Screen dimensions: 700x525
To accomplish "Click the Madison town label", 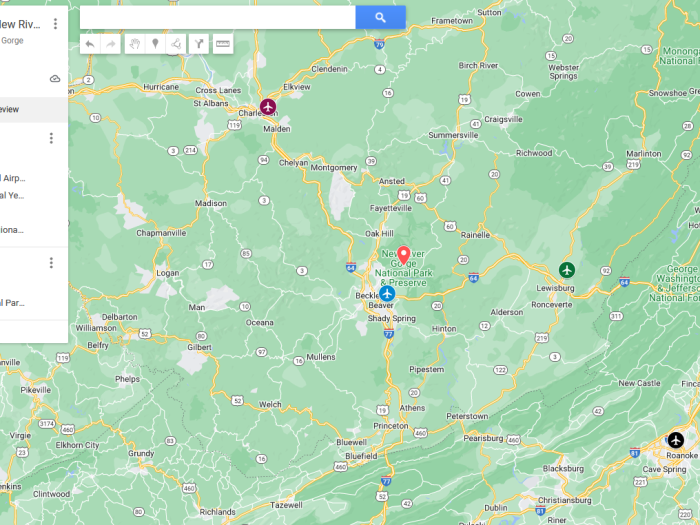I will click(x=211, y=203).
